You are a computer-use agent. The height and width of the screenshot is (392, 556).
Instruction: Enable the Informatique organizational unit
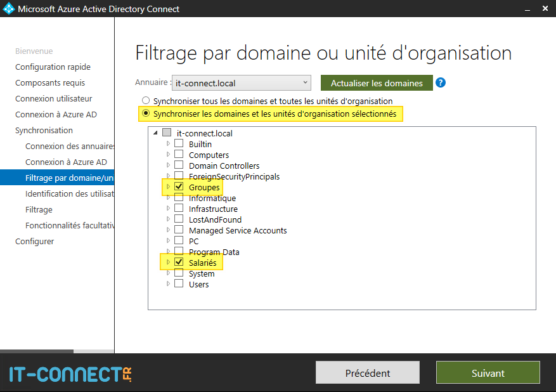click(178, 198)
